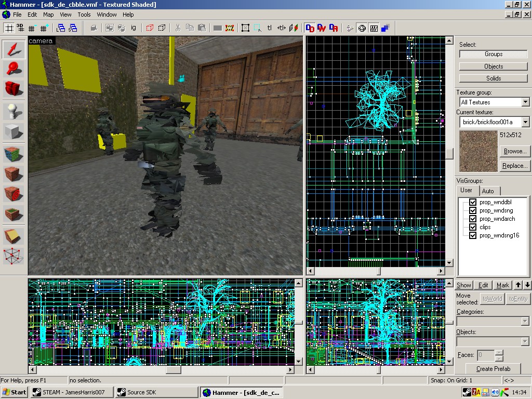The height and width of the screenshot is (399, 532).
Task: Increase the Faces stepper value
Action: point(499,353)
